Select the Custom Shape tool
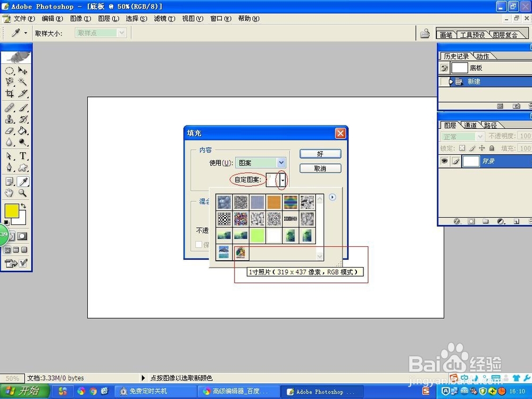 (x=22, y=167)
